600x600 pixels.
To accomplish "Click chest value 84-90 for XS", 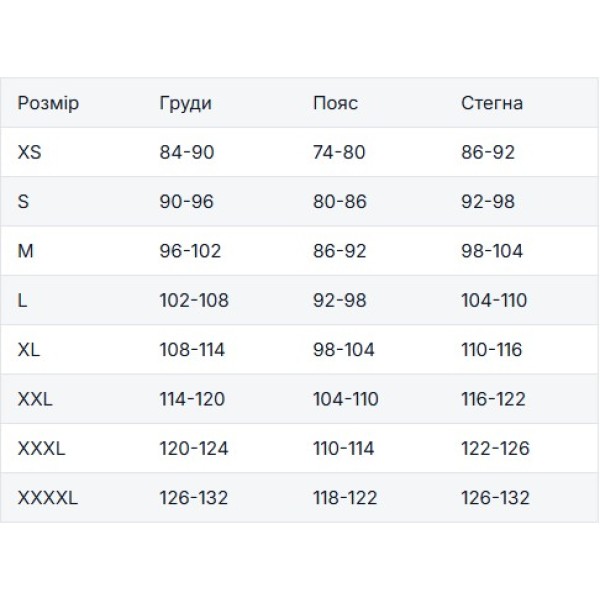I will 187,153.
